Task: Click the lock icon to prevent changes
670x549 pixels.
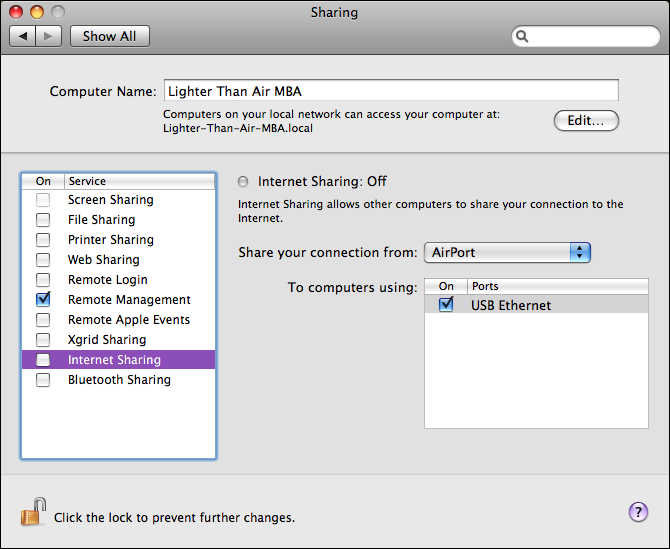Action: [33, 513]
